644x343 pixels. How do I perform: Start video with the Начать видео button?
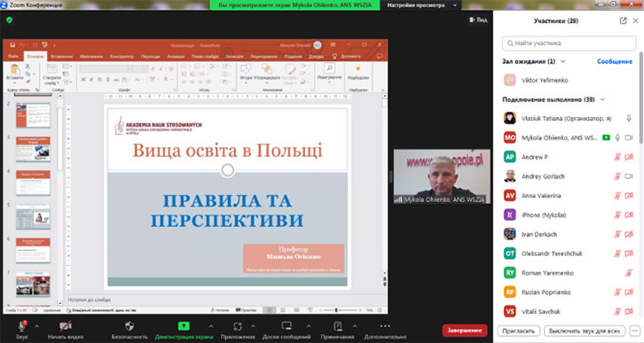[66, 330]
